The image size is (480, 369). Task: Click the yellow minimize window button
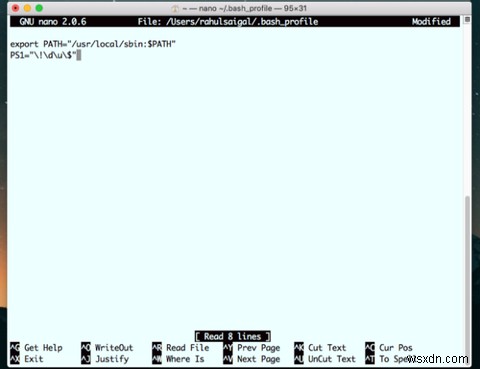[27, 8]
